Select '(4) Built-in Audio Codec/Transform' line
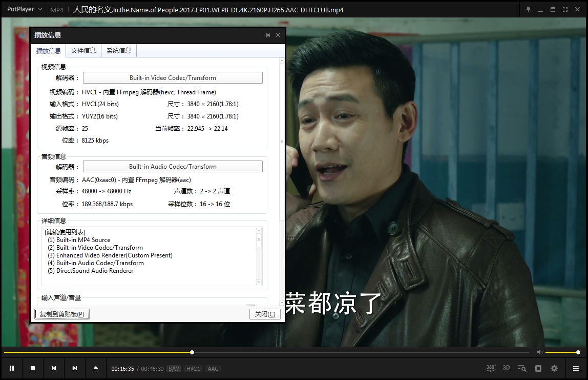Image resolution: width=588 pixels, height=380 pixels. point(96,263)
